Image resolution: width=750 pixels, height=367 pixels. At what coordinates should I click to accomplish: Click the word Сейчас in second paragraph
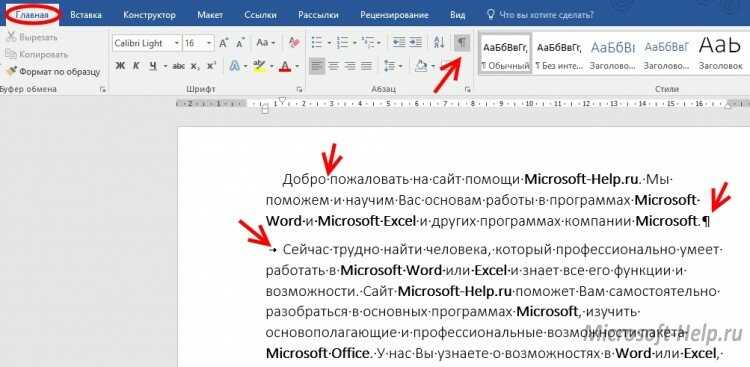(305, 249)
